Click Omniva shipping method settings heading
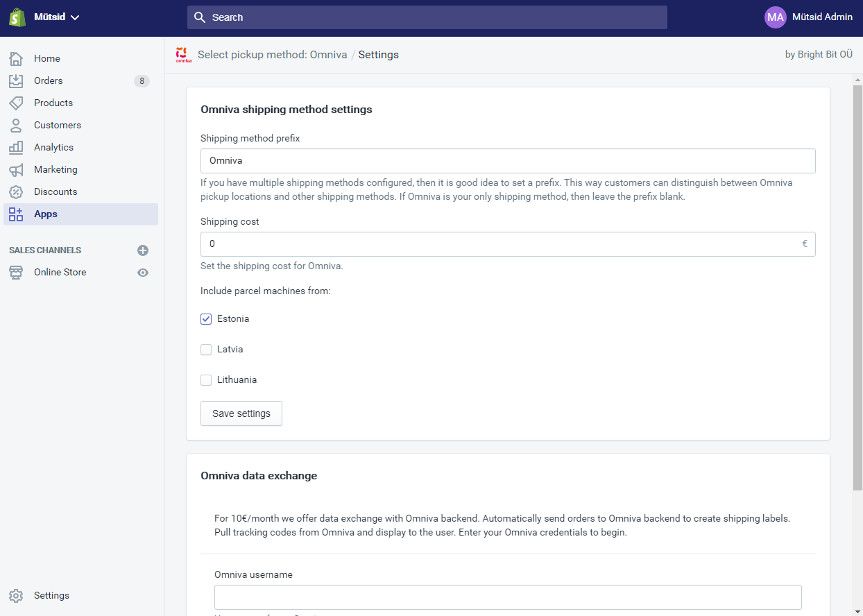 tap(287, 110)
